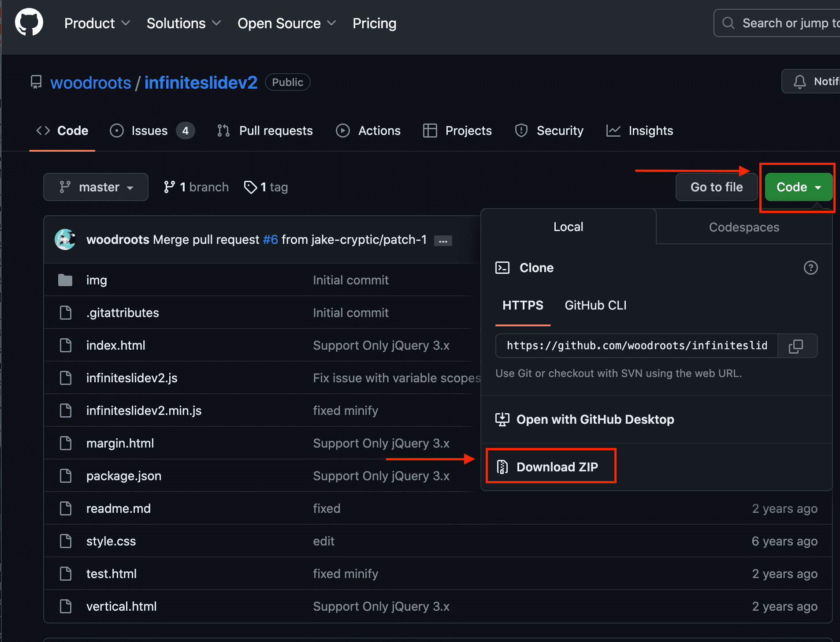Viewport: 840px width, 642px height.
Task: Click the notifications bell icon
Action: click(x=799, y=82)
